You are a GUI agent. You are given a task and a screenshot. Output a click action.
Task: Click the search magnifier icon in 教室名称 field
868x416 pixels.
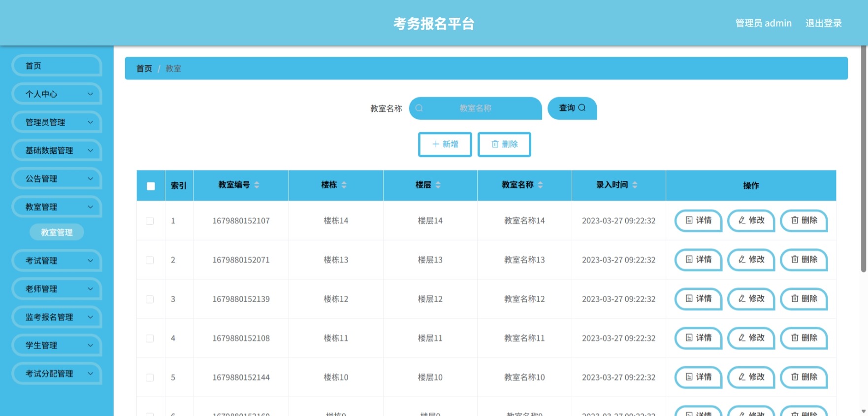[x=419, y=108]
